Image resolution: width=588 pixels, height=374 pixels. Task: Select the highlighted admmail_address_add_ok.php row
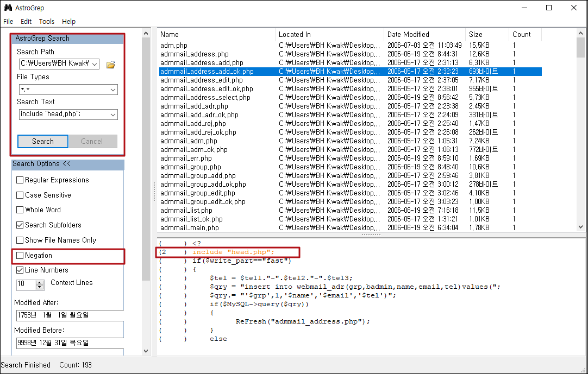351,71
